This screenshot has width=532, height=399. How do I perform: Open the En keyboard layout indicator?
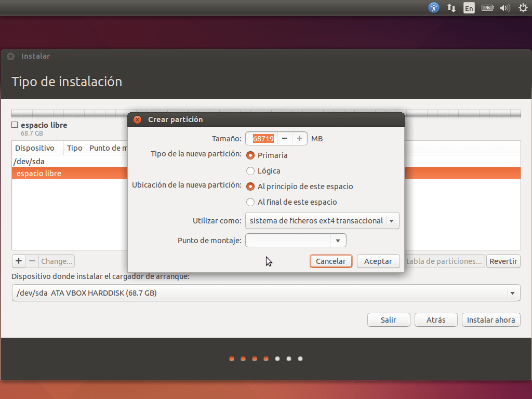(469, 8)
